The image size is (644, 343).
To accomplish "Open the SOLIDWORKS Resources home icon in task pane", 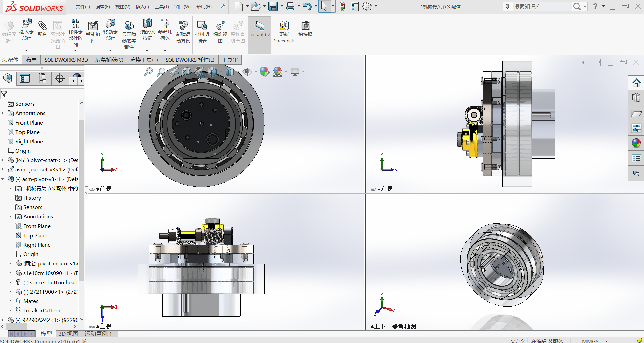I will [x=636, y=82].
